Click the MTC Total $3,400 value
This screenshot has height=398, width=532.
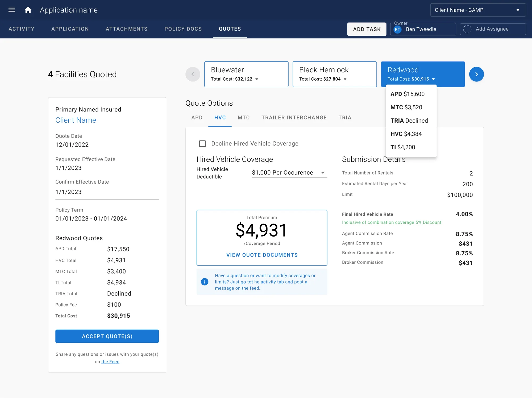tap(117, 271)
